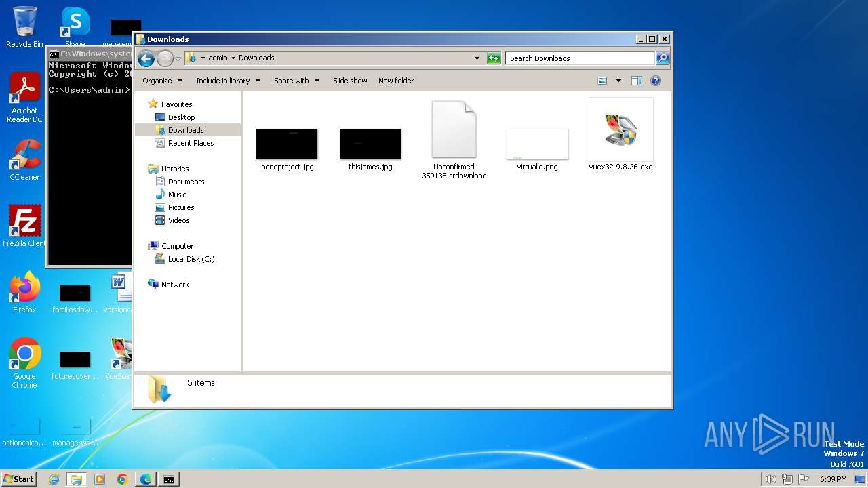Screen dimensions: 868x488
Task: Click the Forward navigation arrow in Explorer
Action: pyautogui.click(x=165, y=58)
